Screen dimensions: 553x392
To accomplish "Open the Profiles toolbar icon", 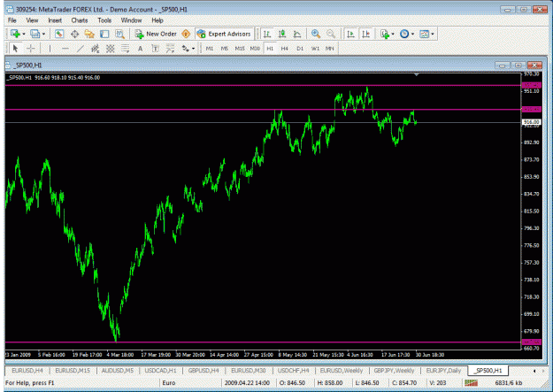I will [x=35, y=34].
